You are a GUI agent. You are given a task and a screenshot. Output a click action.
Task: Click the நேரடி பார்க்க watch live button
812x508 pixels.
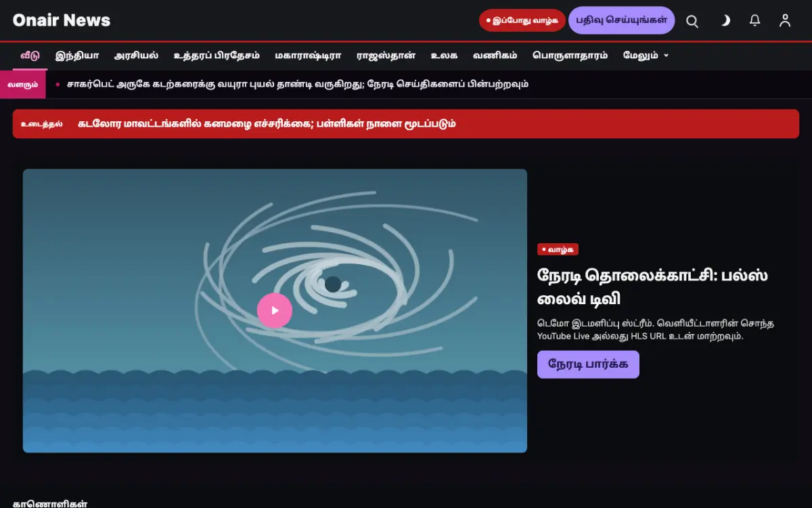(588, 364)
